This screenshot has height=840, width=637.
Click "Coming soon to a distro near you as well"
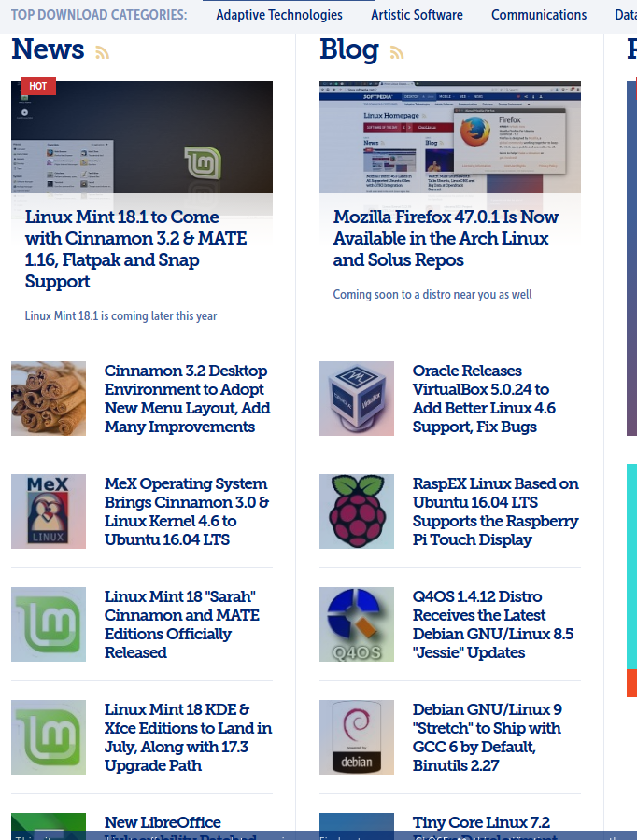[432, 295]
